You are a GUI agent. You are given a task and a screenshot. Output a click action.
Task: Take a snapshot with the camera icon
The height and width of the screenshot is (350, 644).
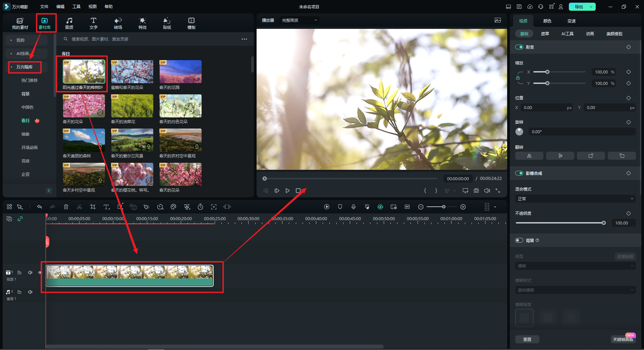pos(476,191)
